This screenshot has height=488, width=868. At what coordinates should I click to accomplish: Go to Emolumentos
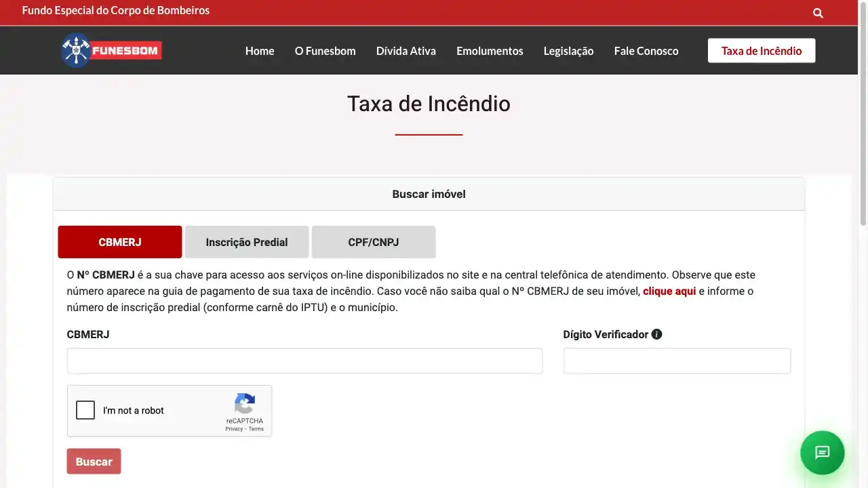pos(490,51)
